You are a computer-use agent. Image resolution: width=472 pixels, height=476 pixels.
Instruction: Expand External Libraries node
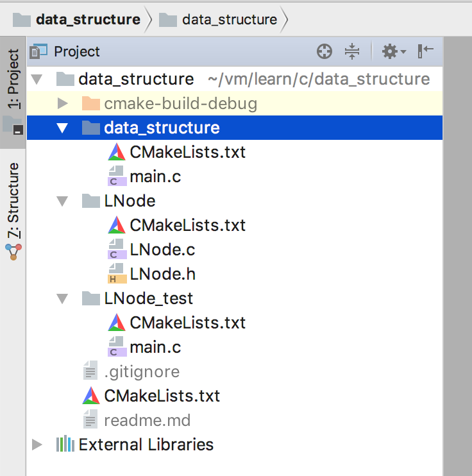point(37,445)
